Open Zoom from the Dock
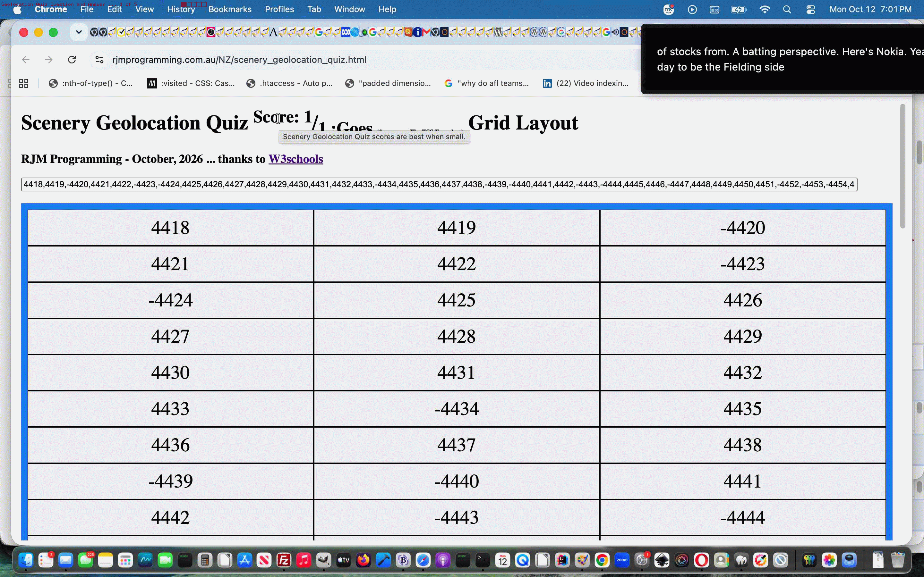Screen dimensions: 924x577 point(622,560)
